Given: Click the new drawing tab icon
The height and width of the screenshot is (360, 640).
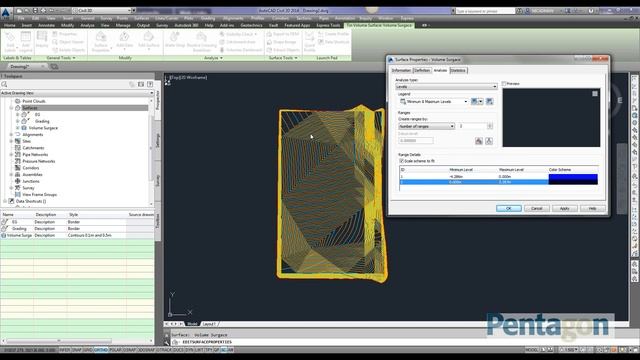Looking at the screenshot, I should (54, 67).
